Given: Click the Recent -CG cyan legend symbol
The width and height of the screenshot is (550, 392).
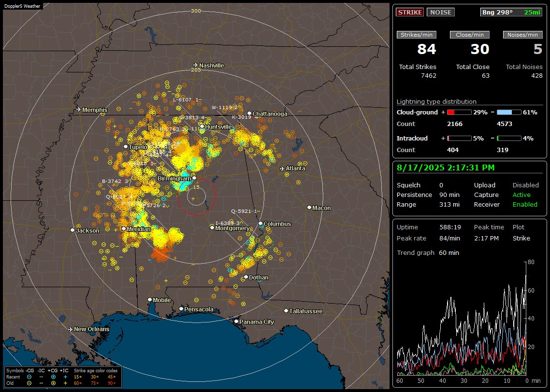Looking at the screenshot, I should [x=29, y=377].
